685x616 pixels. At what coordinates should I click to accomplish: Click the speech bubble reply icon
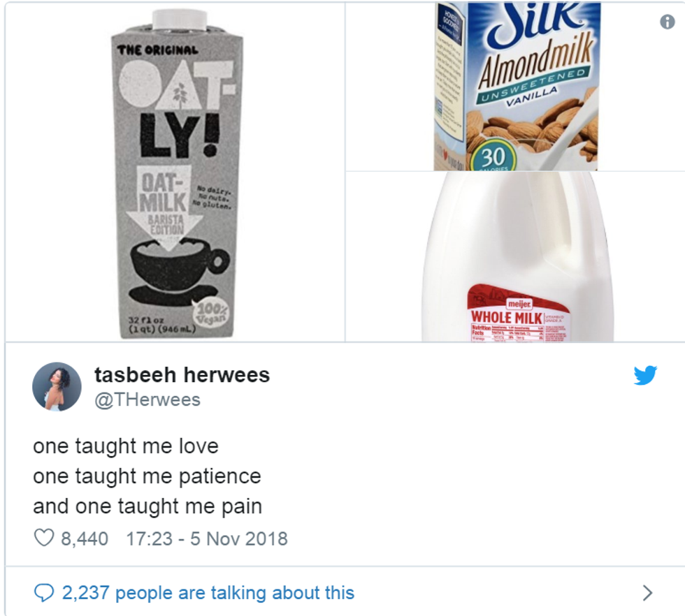tap(43, 593)
